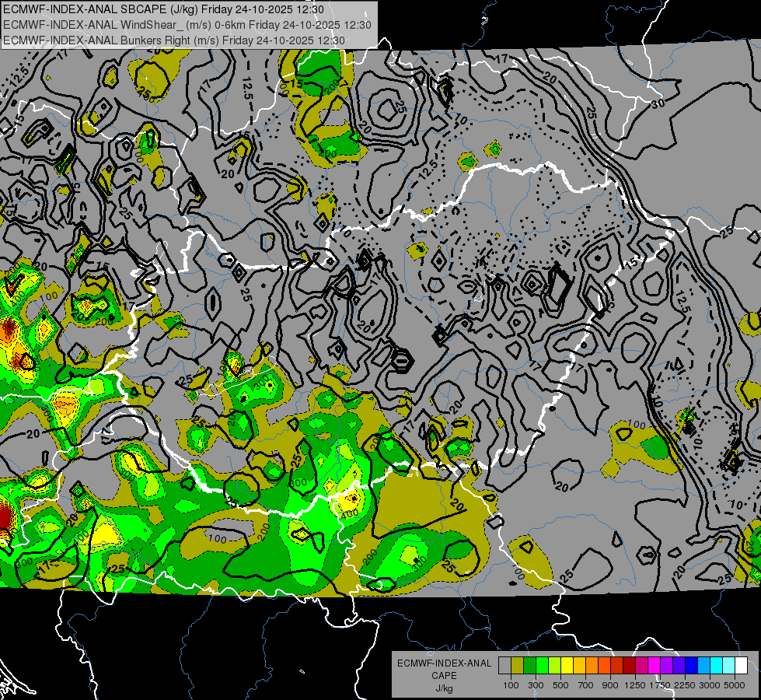Click the 500 legend tick label
Image resolution: width=761 pixels, height=700 pixels.
pos(560,685)
